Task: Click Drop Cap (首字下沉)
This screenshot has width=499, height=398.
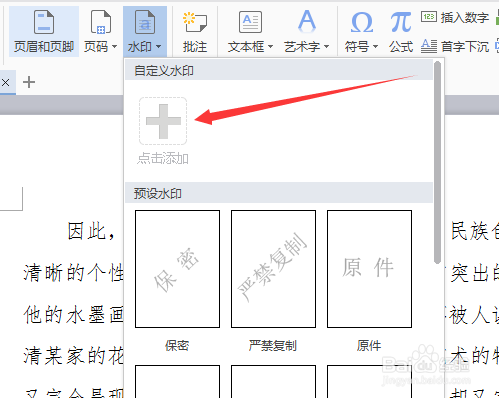Action: coord(455,46)
